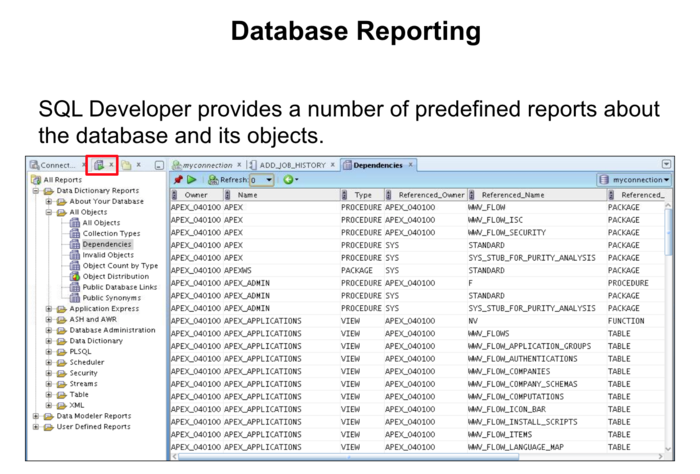Click the Public Database Links report icon
Viewport: 700px width, 474px height.
(75, 287)
